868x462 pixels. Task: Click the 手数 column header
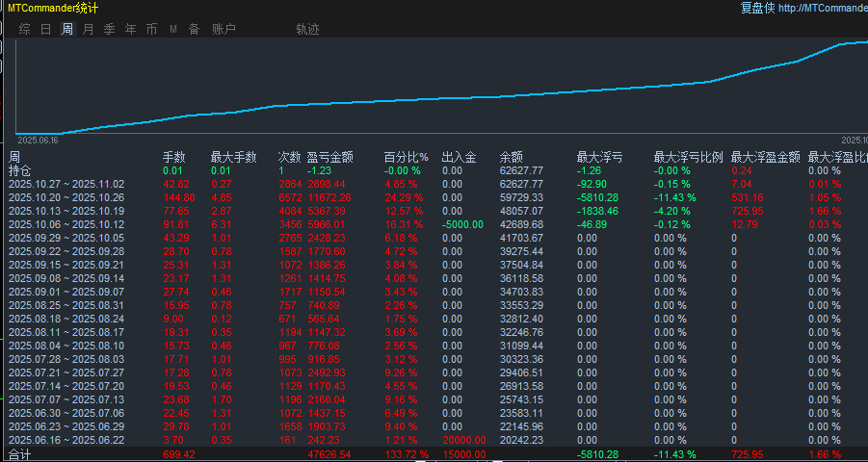coord(173,158)
